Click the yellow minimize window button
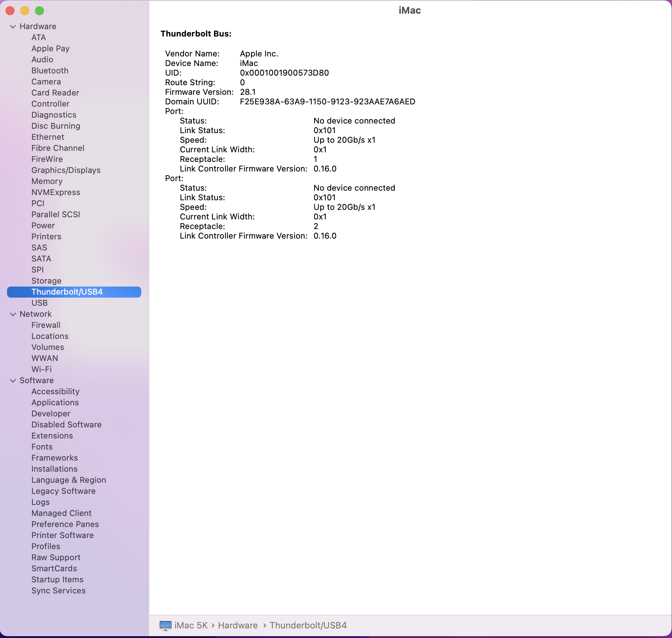Image resolution: width=672 pixels, height=638 pixels. (25, 11)
